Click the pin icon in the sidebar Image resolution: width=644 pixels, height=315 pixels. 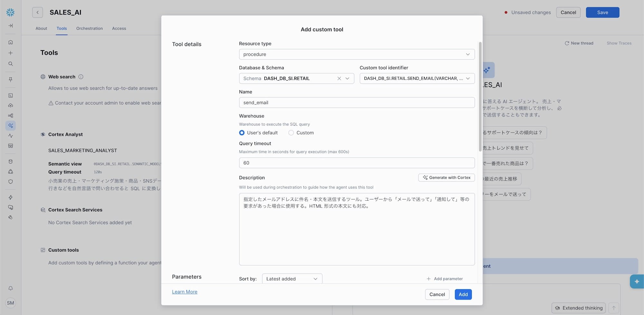click(x=11, y=79)
